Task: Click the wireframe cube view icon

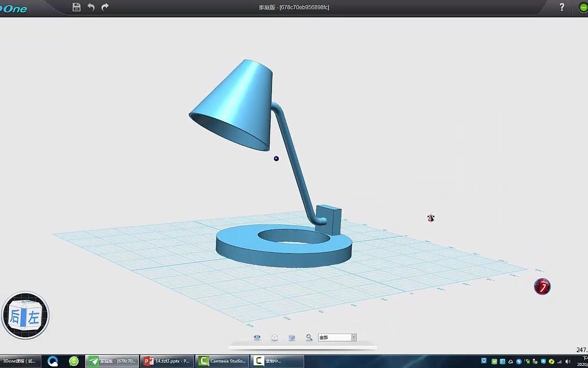Action: click(x=275, y=337)
